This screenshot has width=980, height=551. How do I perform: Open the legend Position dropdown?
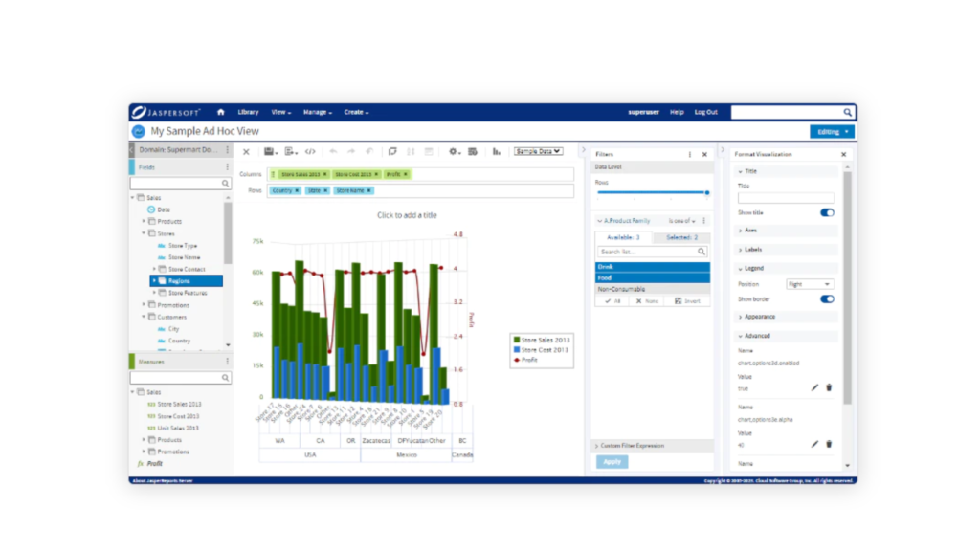(810, 284)
